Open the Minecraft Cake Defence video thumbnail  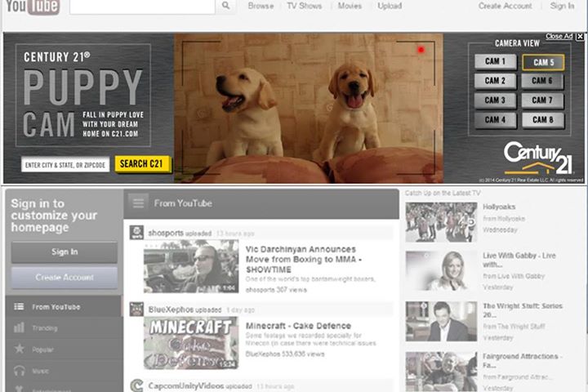coord(191,343)
